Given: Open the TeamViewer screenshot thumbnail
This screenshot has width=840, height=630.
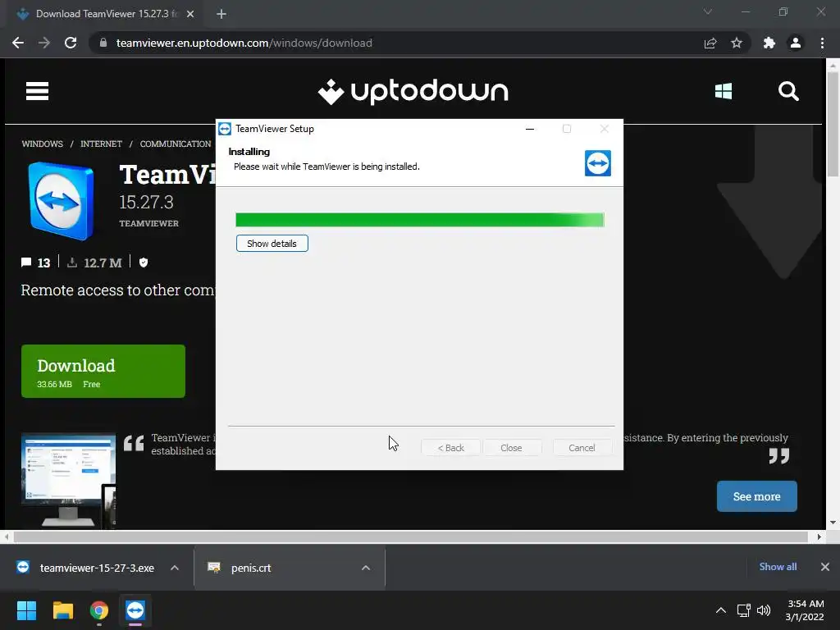Looking at the screenshot, I should point(68,479).
